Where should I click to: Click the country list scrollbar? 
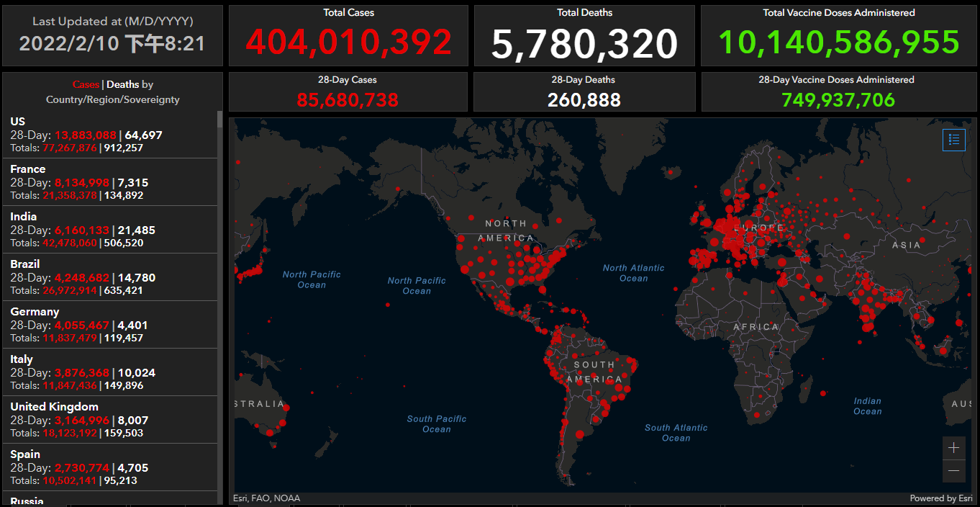[220, 288]
